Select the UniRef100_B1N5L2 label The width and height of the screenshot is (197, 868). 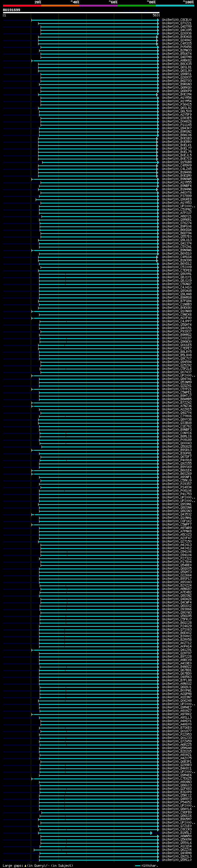click(x=177, y=833)
